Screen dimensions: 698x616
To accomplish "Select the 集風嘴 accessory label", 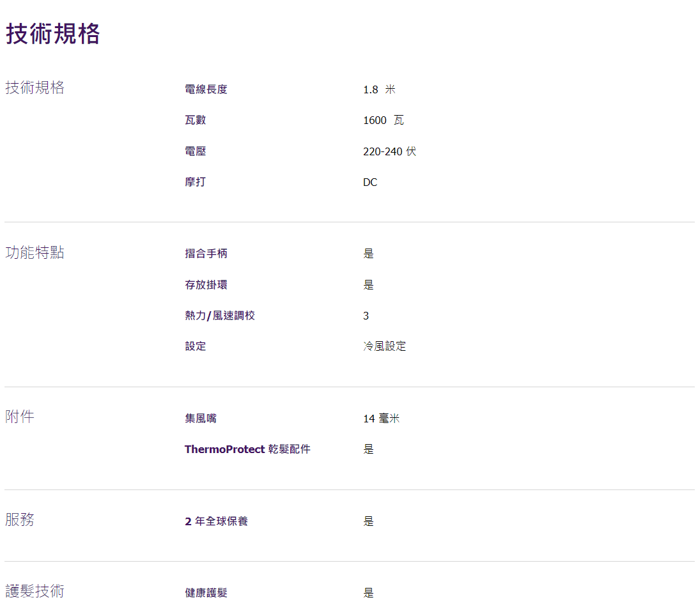I will click(201, 419).
